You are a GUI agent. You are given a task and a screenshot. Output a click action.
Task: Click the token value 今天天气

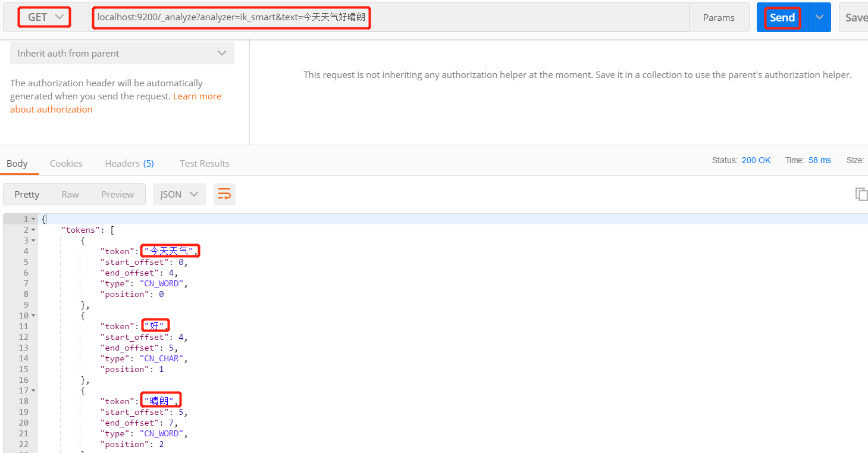(169, 251)
